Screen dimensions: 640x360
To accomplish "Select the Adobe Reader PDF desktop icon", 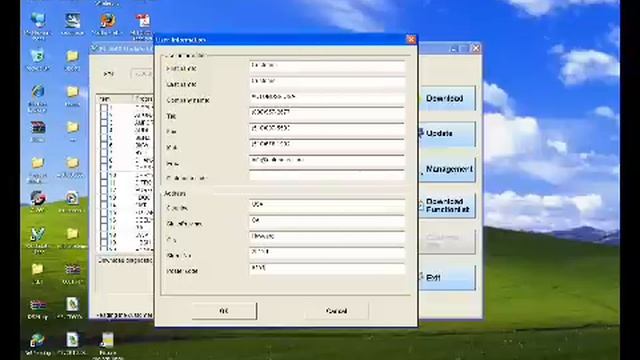I will click(143, 20).
